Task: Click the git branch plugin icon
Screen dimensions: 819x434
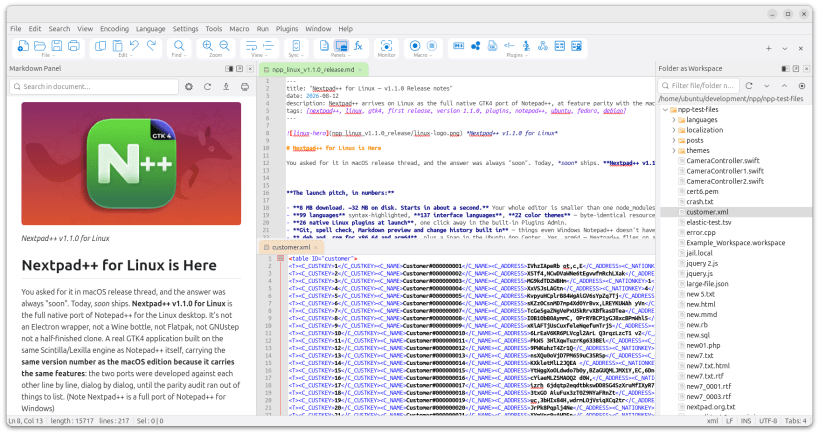Action: tap(526, 46)
